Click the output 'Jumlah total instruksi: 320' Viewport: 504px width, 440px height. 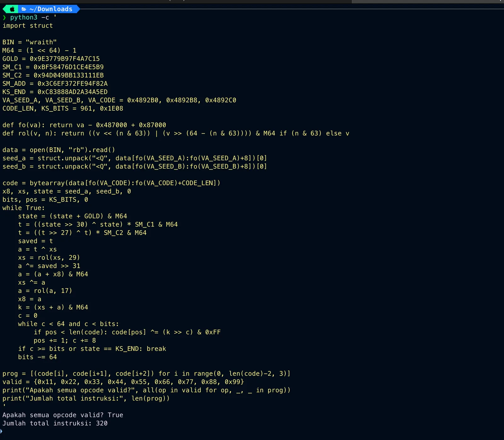55,424
